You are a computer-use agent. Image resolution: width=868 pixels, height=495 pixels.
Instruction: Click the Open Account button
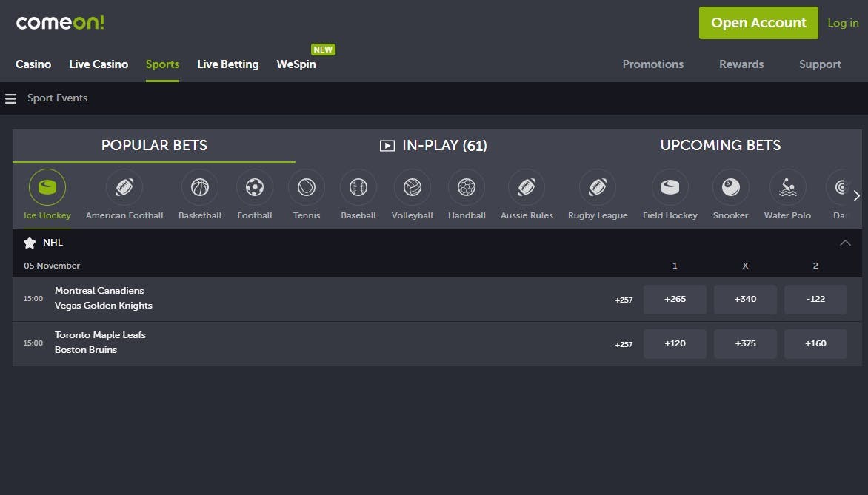pyautogui.click(x=758, y=23)
